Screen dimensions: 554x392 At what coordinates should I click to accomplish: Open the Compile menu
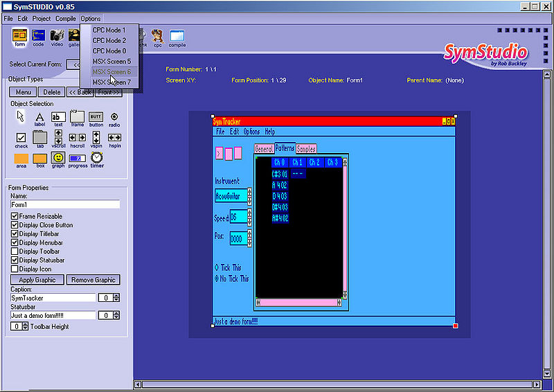tap(66, 19)
